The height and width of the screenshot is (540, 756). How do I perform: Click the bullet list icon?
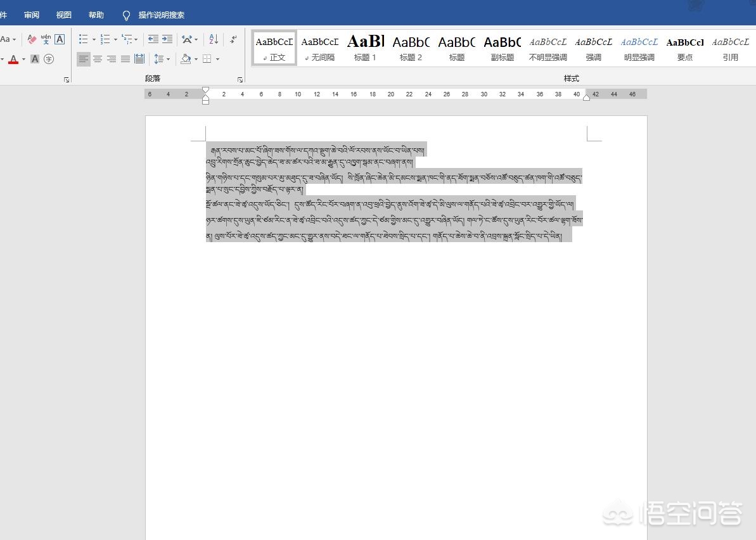coord(83,39)
